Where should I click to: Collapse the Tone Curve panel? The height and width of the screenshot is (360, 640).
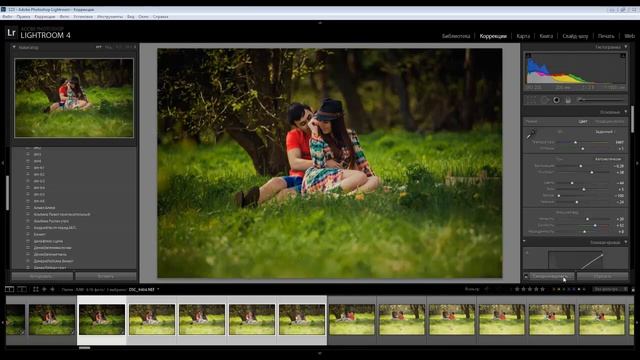click(x=626, y=242)
